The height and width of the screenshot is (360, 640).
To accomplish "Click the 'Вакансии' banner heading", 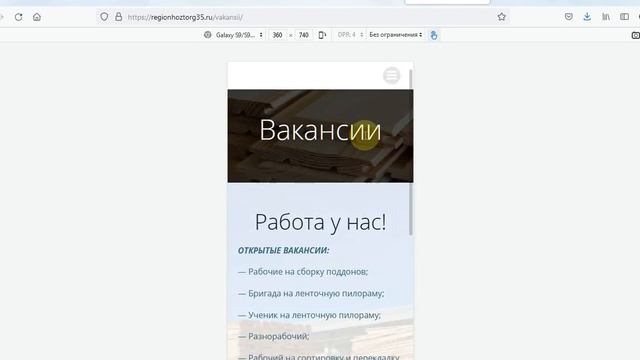I will pyautogui.click(x=320, y=130).
